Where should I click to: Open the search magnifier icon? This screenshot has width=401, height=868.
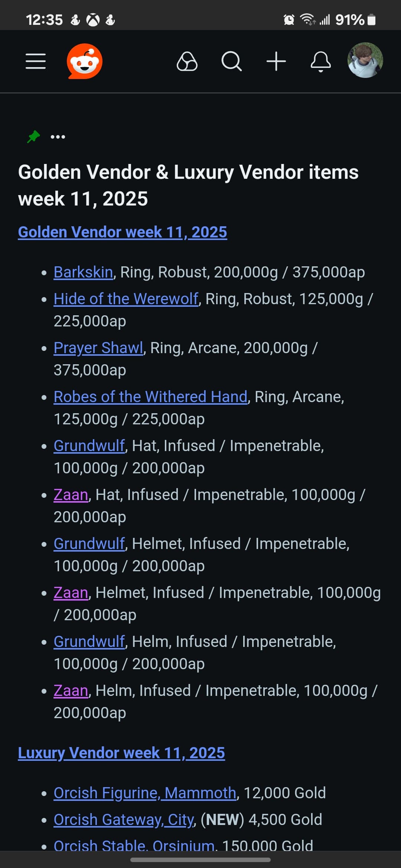pos(231,61)
